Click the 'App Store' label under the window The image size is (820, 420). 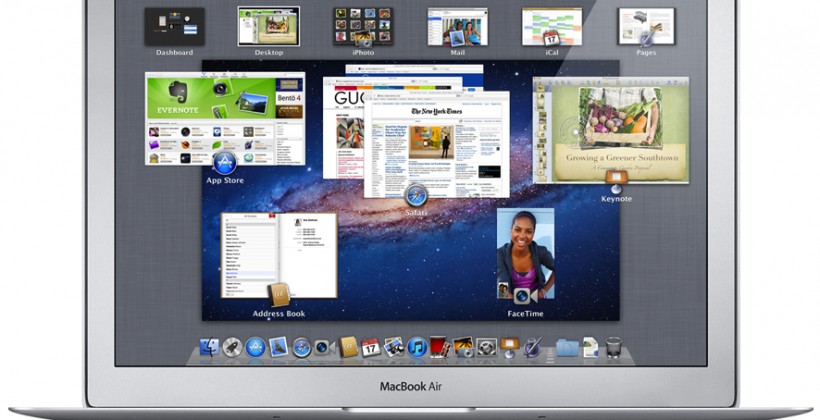(225, 180)
